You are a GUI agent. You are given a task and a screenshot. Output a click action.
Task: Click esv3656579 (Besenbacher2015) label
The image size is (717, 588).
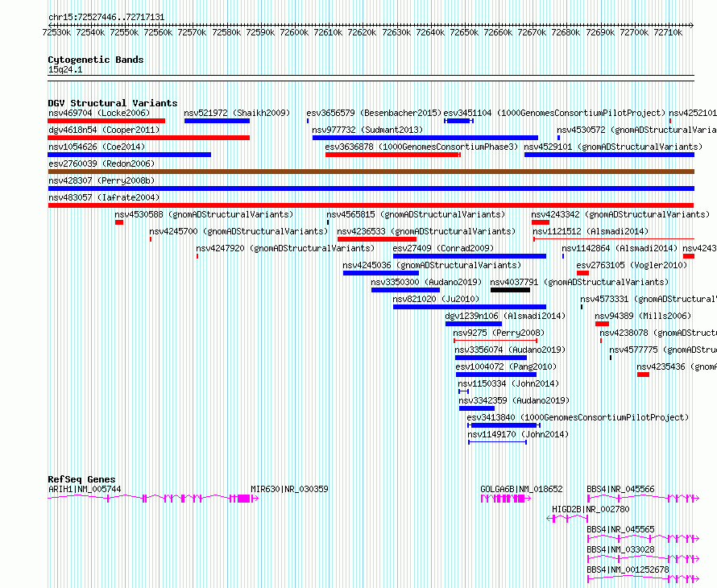click(374, 113)
